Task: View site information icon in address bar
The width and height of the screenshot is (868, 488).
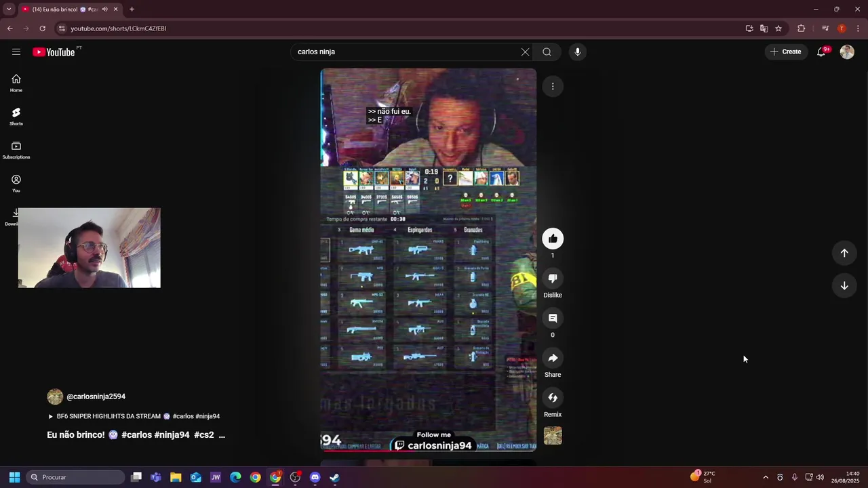Action: tap(62, 28)
